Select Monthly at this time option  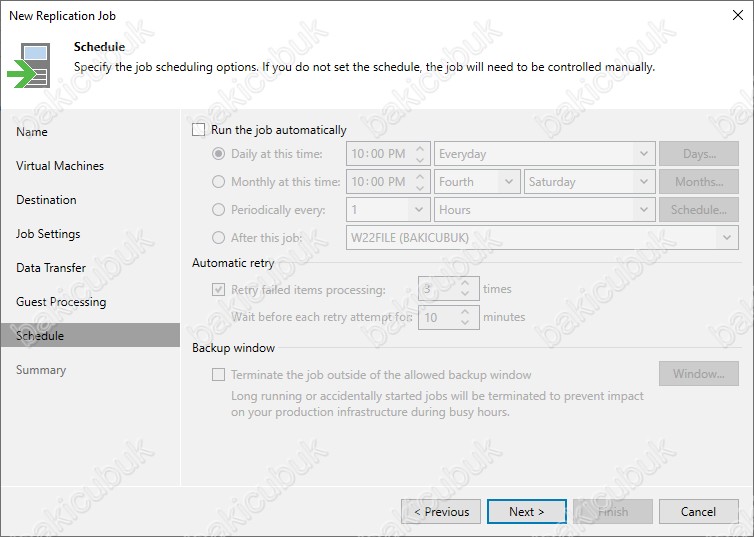pos(218,182)
